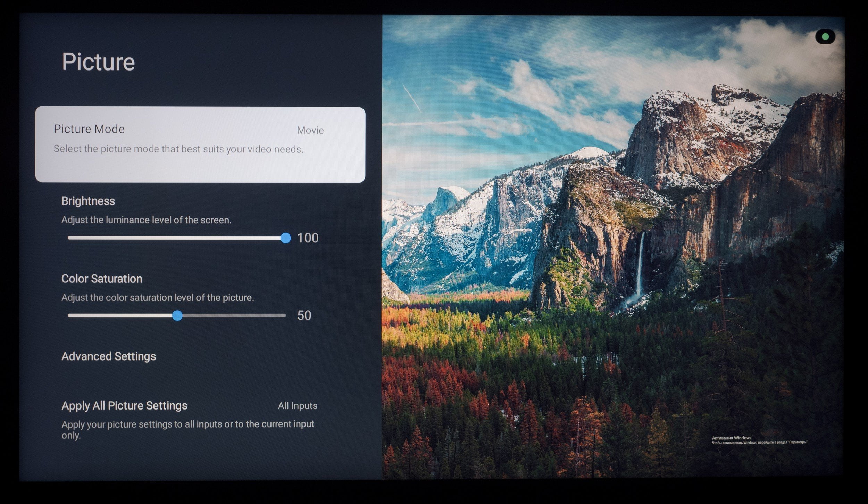Click the Yosemite landscape preview image
The width and height of the screenshot is (868, 504).
[613, 247]
